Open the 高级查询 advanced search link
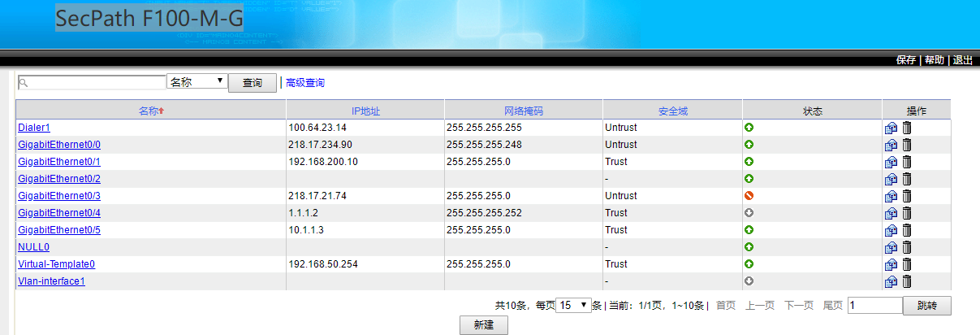The image size is (980, 335). (x=305, y=83)
